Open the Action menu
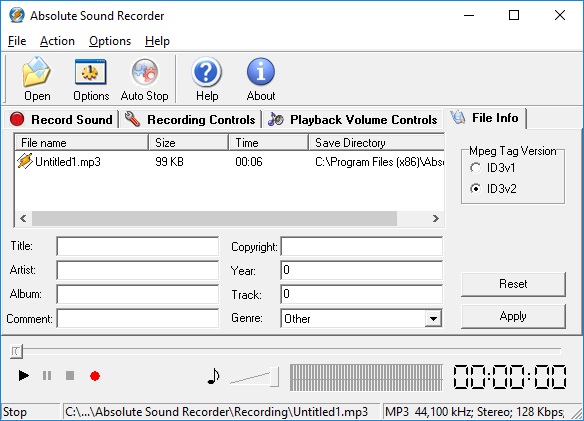The image size is (584, 421). click(57, 41)
